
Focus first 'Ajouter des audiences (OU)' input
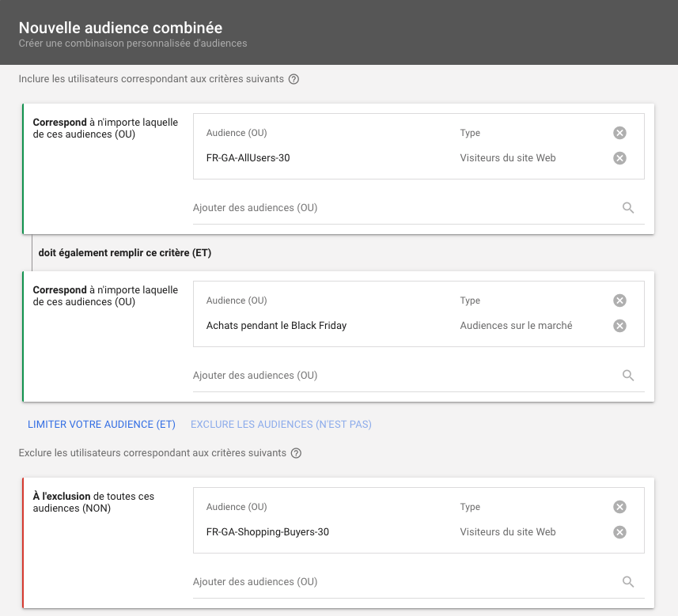(419, 208)
